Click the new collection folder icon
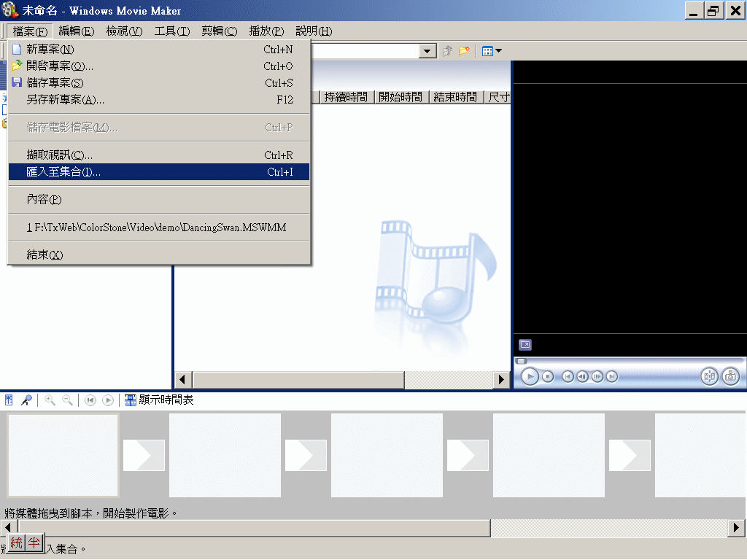Image resolution: width=747 pixels, height=560 pixels. (x=465, y=51)
